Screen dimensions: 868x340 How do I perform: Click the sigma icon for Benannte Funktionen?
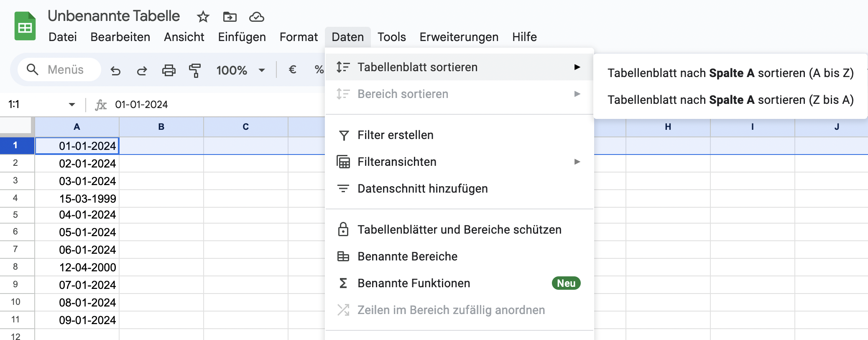point(343,283)
